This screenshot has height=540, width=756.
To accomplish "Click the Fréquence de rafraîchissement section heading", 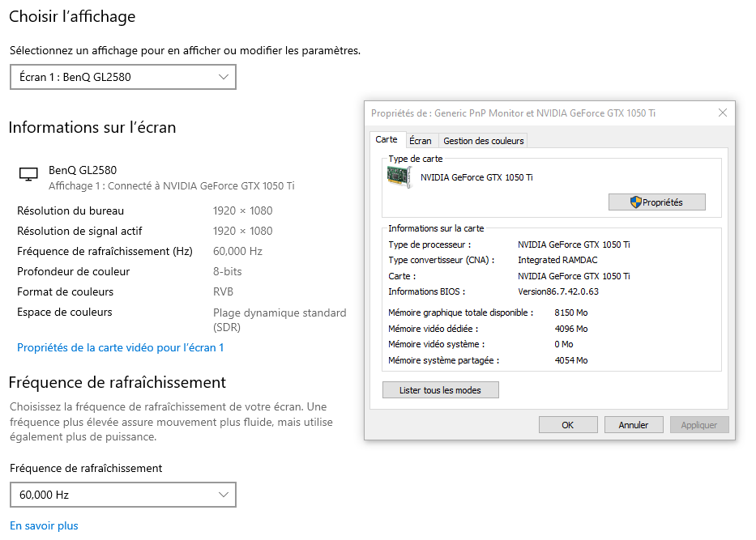I will [117, 382].
